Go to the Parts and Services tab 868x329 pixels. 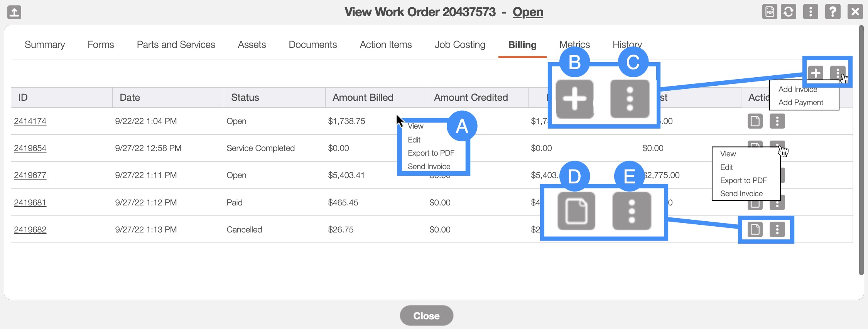click(176, 45)
